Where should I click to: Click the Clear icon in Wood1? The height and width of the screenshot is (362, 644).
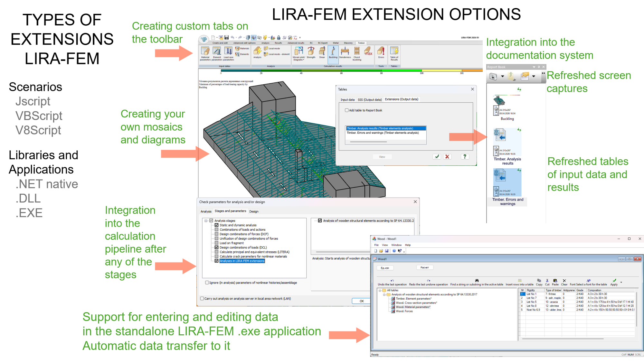(564, 281)
